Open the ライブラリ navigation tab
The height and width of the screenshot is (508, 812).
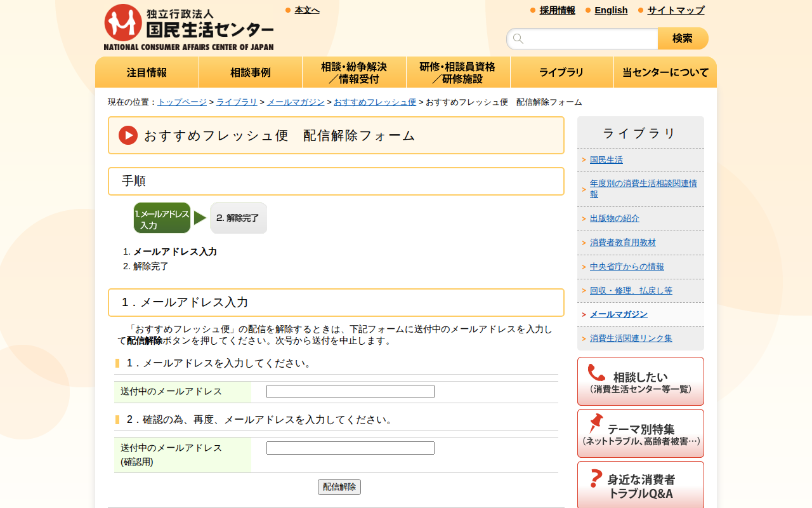(561, 72)
